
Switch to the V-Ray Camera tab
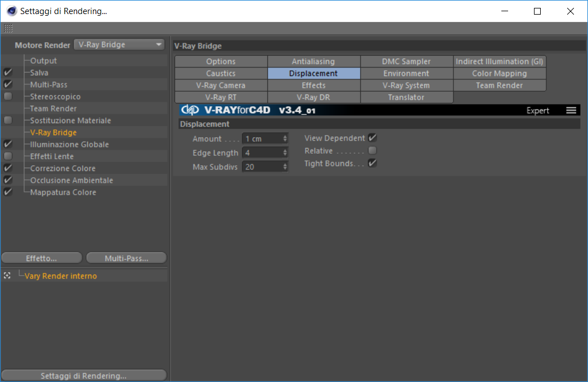[221, 86]
